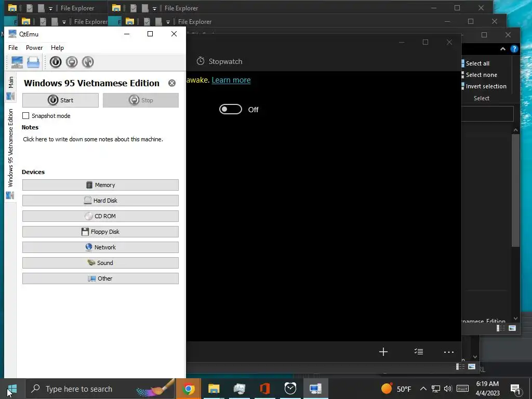Click the system monitor icon on the taskbar
532x399 pixels.
coord(239,389)
